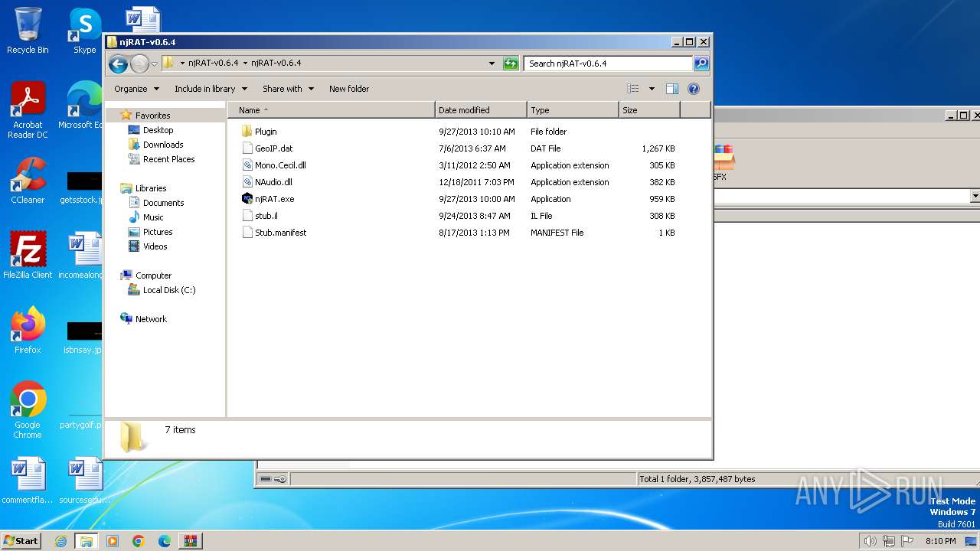Click the Skype desktop shortcut

coord(84,31)
